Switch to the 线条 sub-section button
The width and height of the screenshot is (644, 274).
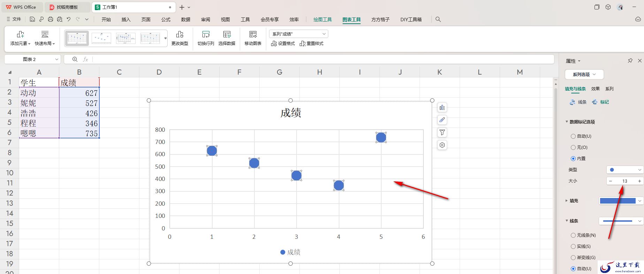pos(578,102)
